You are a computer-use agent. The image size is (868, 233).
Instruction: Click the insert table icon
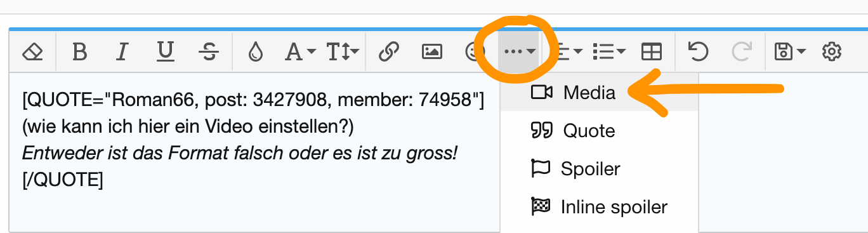652,52
